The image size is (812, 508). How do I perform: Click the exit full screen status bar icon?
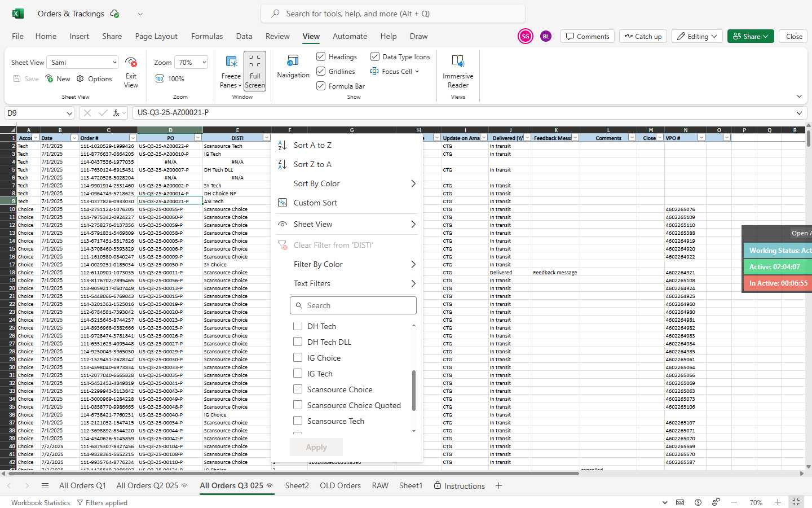coord(796,502)
